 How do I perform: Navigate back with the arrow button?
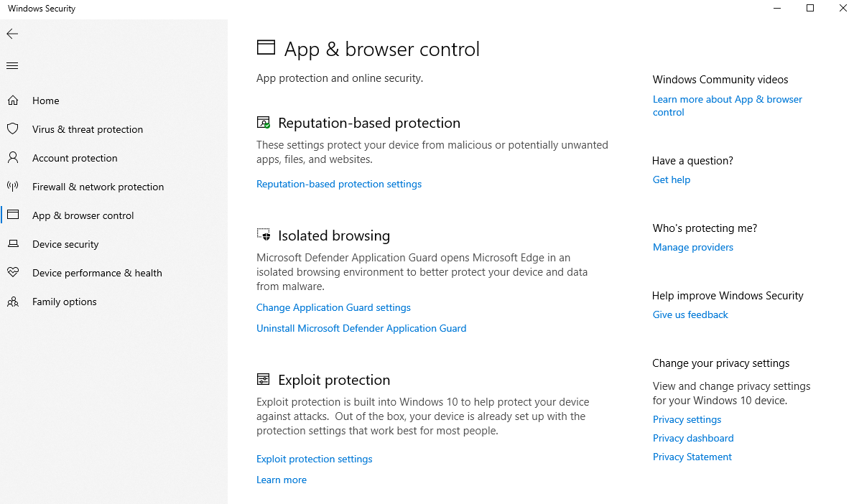[x=11, y=34]
